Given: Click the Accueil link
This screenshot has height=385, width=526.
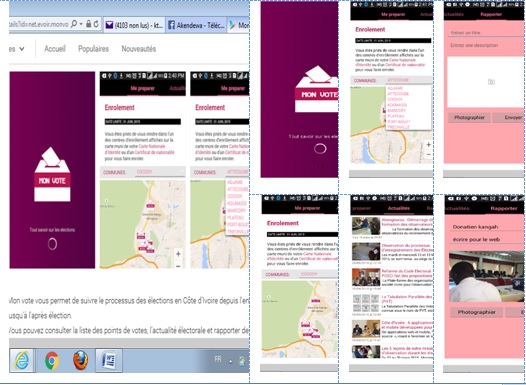Looking at the screenshot, I should pos(55,49).
